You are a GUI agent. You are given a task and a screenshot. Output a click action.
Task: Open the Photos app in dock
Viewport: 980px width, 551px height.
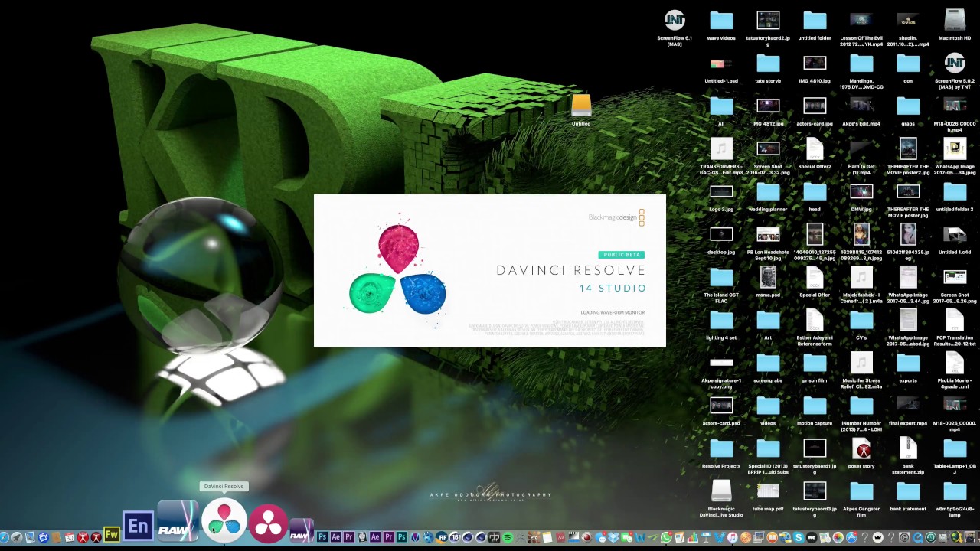(x=838, y=538)
